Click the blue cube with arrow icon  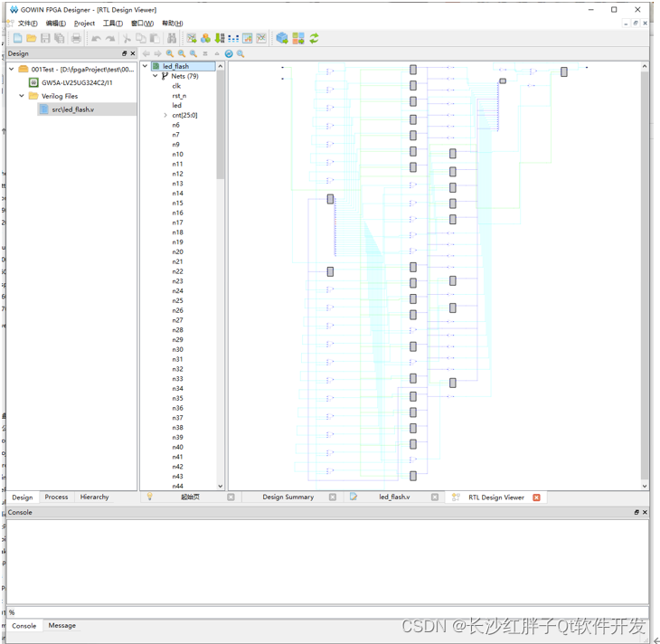282,38
